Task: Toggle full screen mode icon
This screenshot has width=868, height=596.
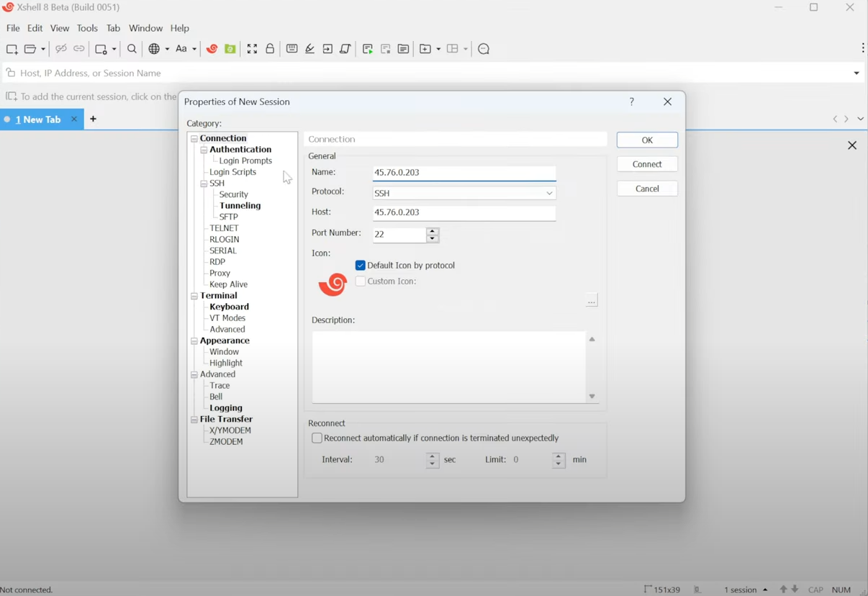Action: click(x=252, y=50)
